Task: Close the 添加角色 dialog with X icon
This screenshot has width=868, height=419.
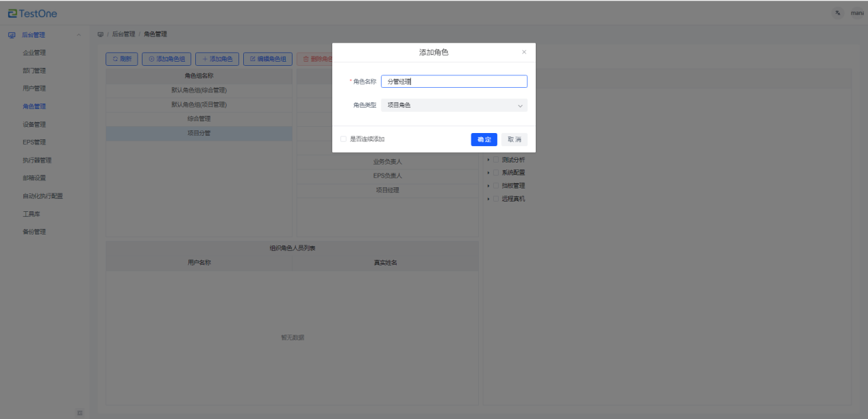Action: coord(524,52)
